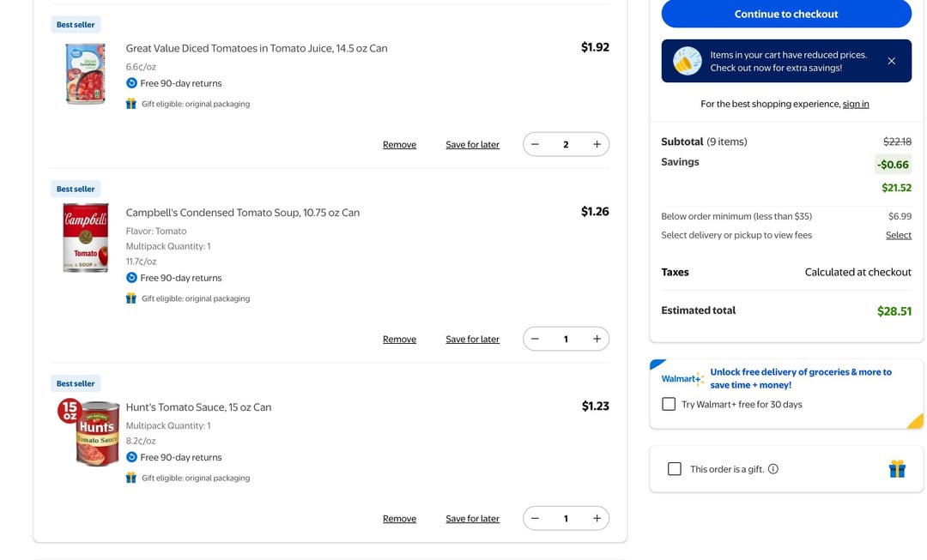927x560 pixels.
Task: Click Best seller badge above Hunt's Sauce
Action: (x=76, y=383)
